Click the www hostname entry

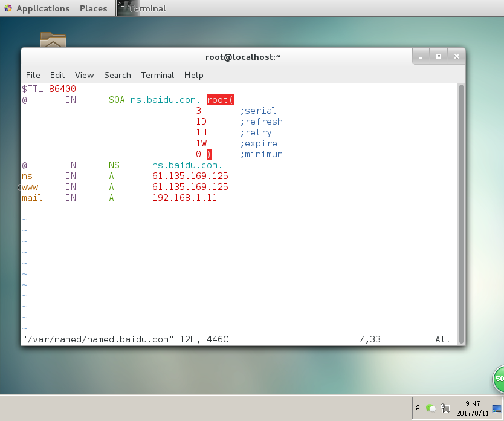[30, 187]
